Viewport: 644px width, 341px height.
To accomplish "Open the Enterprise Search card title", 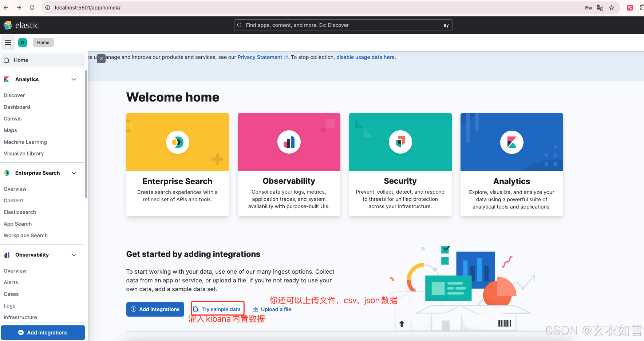I will click(177, 181).
